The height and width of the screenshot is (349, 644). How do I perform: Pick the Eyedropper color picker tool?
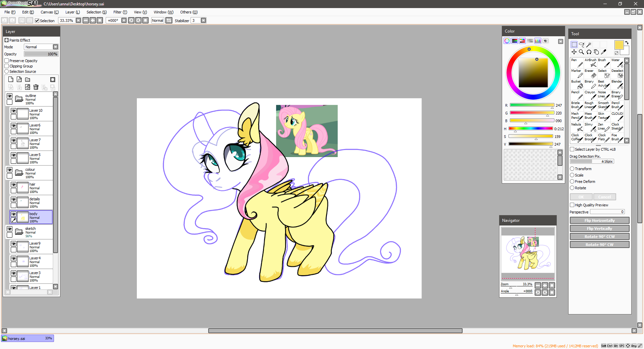[604, 52]
